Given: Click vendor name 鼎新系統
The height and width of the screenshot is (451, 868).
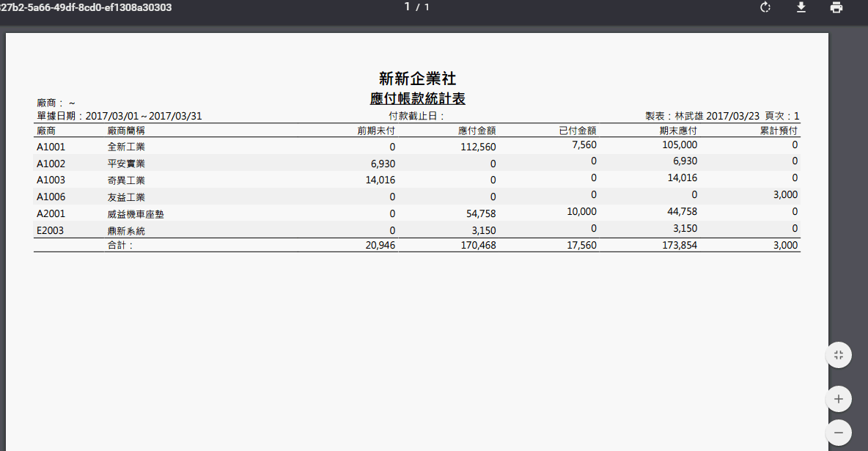Looking at the screenshot, I should tap(126, 230).
